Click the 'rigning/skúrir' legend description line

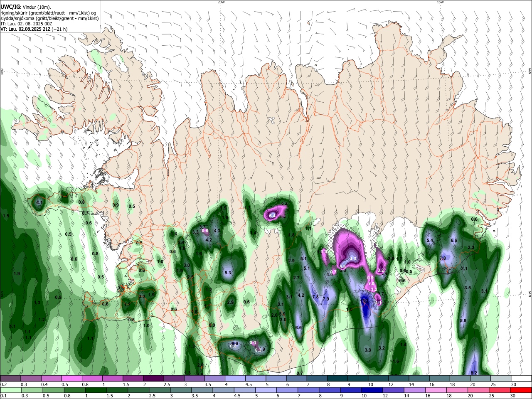point(48,12)
